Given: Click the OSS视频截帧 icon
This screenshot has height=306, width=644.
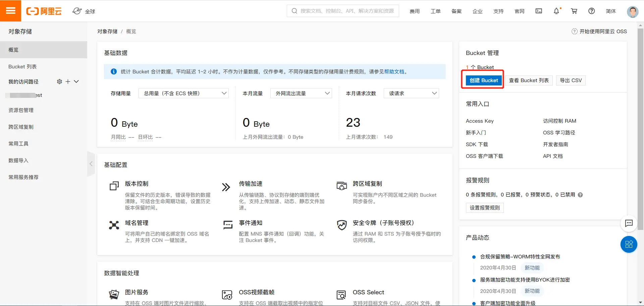Looking at the screenshot, I should click(x=227, y=295).
